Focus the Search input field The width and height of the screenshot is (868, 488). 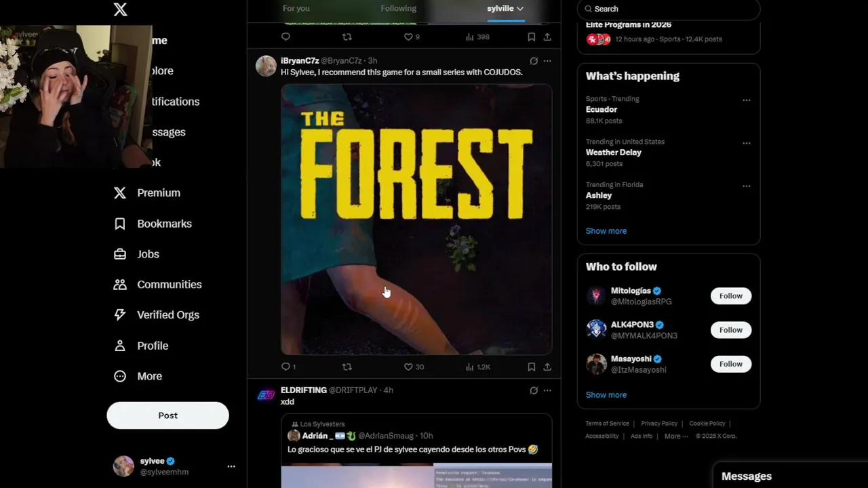point(669,9)
